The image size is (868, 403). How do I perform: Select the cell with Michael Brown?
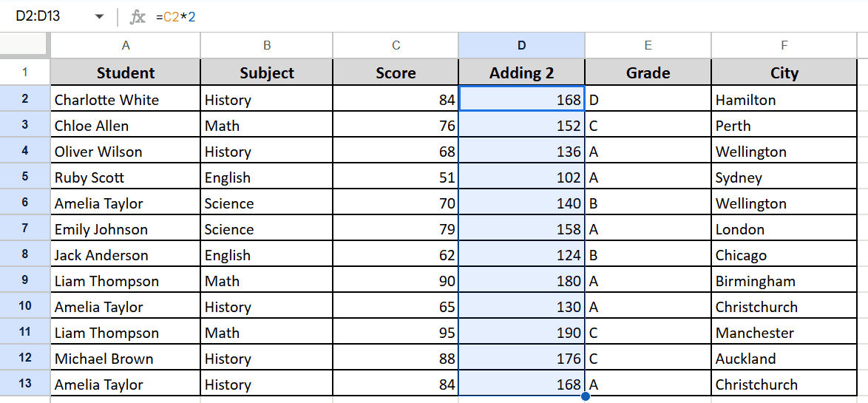126,358
